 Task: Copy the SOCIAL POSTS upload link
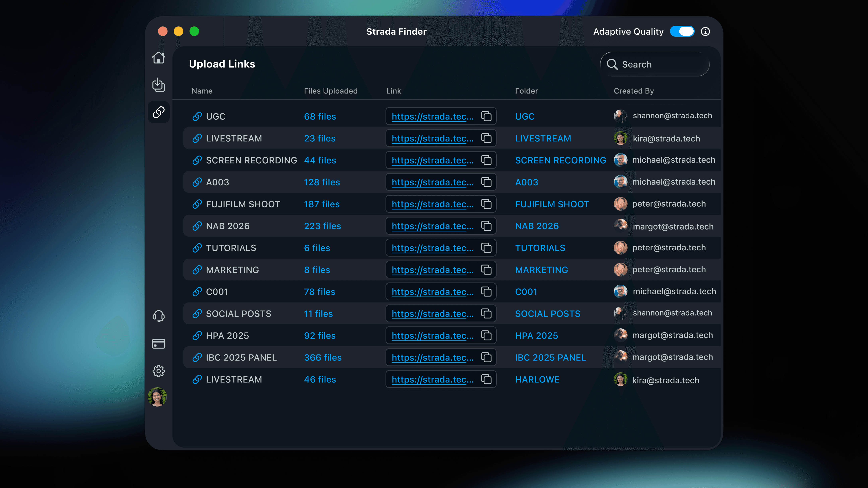tap(486, 314)
